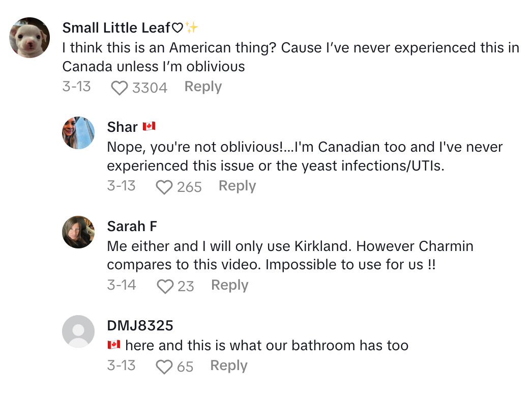Screen dimensions: 532x393
Task: Toggle like count 3304 on top comment
Action: (x=149, y=87)
